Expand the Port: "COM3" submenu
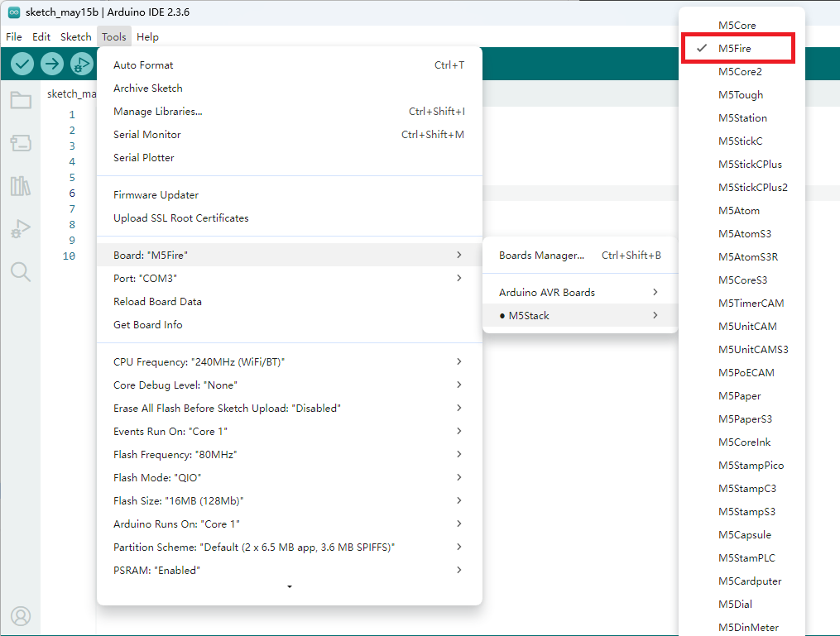 (290, 279)
